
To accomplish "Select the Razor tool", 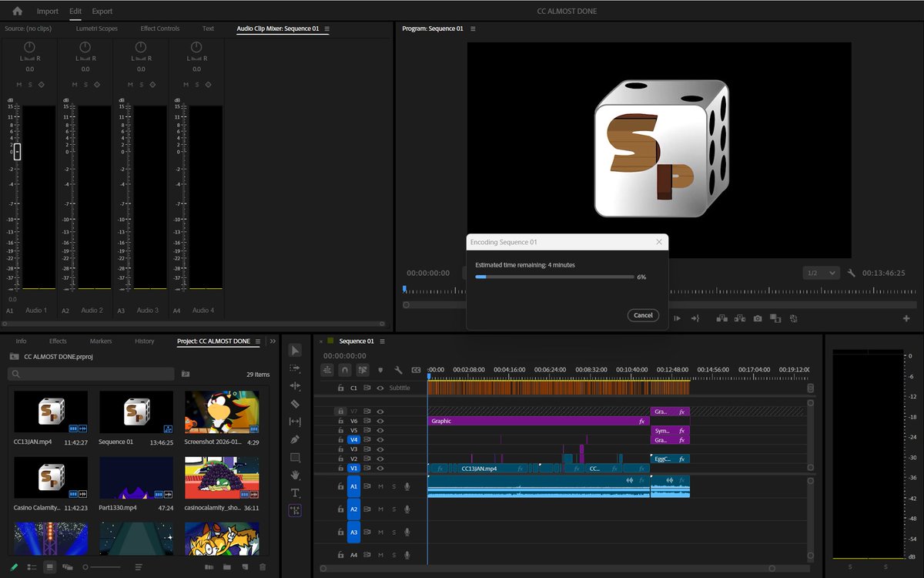I will 295,404.
